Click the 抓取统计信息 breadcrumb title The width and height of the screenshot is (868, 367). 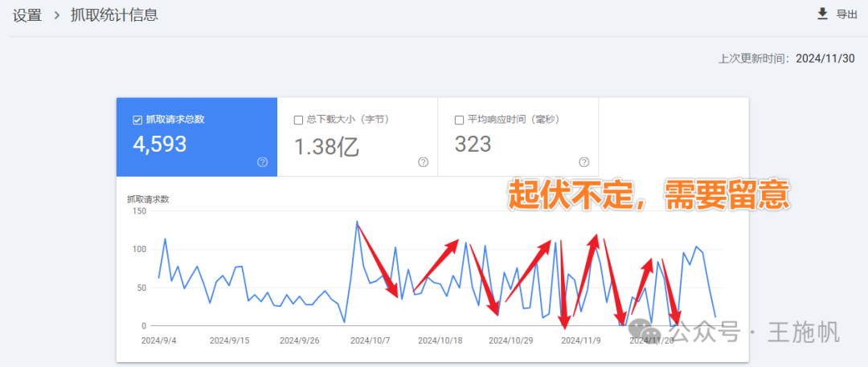(115, 15)
